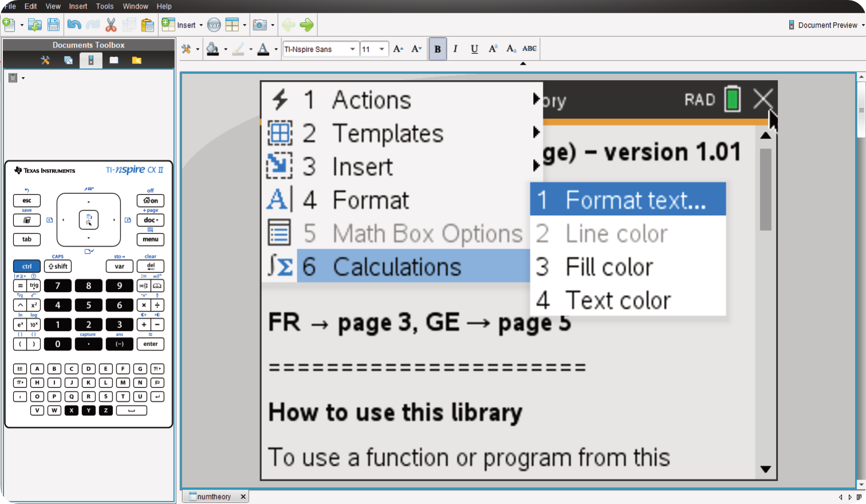Expand the Document Preview dropdown
This screenshot has height=504, width=866.
click(863, 25)
